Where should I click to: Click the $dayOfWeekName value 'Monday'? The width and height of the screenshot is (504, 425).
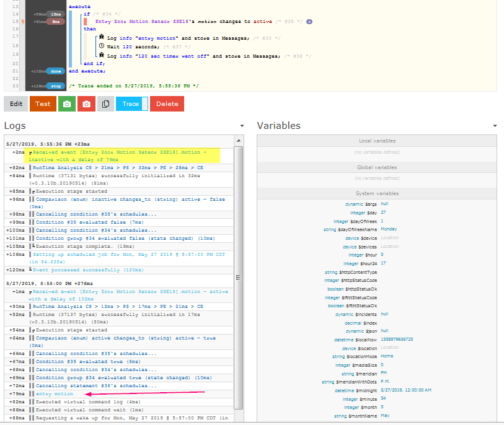tap(389, 229)
